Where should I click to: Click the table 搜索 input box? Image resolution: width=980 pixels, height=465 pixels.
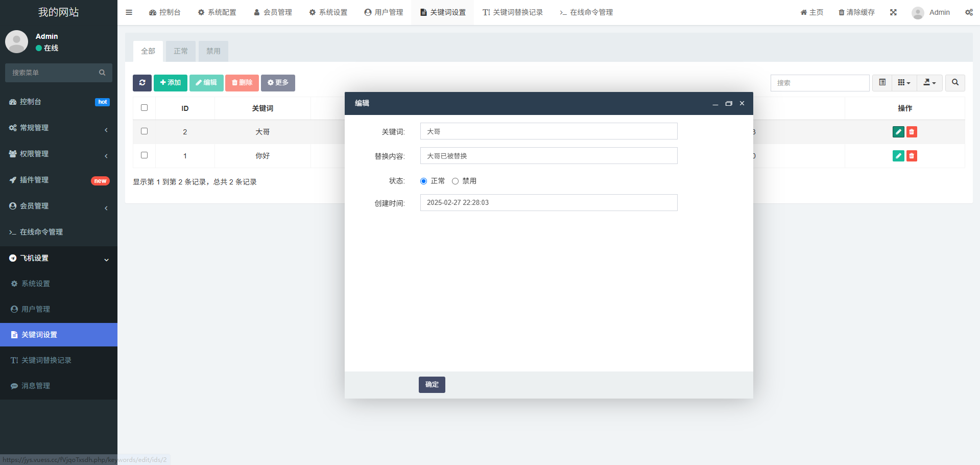click(820, 83)
